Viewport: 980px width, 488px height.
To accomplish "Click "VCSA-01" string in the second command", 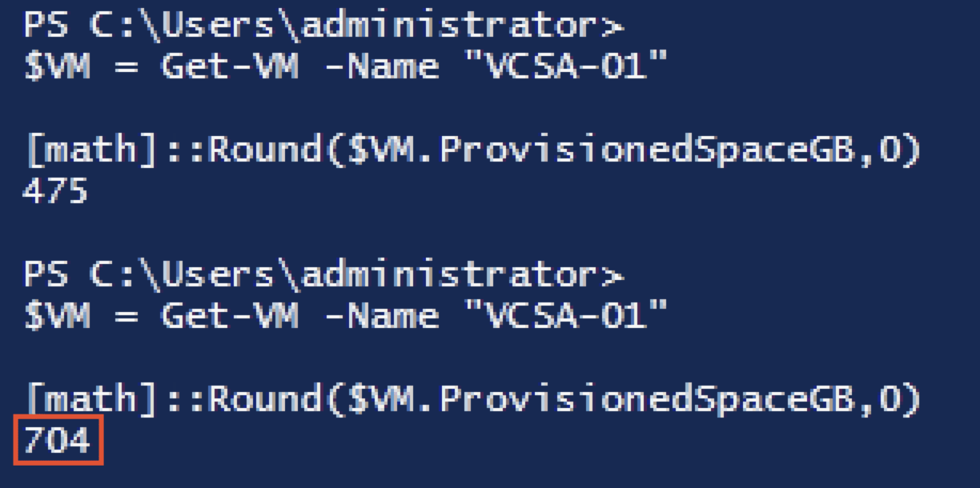I will (x=566, y=314).
